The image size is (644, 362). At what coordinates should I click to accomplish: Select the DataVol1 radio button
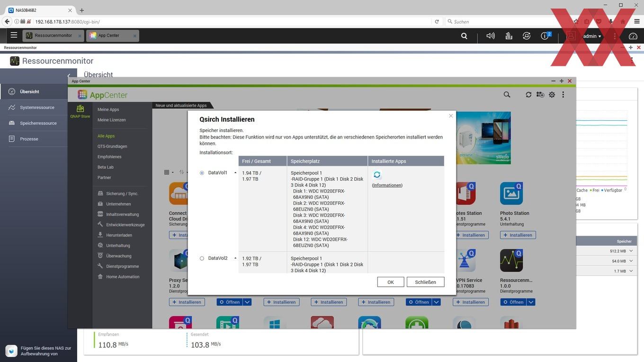[x=202, y=173]
